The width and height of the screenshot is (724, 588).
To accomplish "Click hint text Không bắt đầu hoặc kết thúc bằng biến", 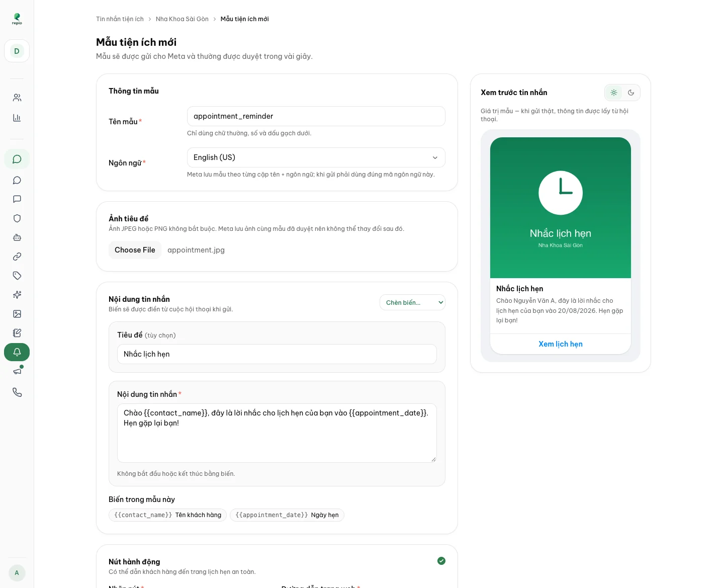I will point(176,474).
